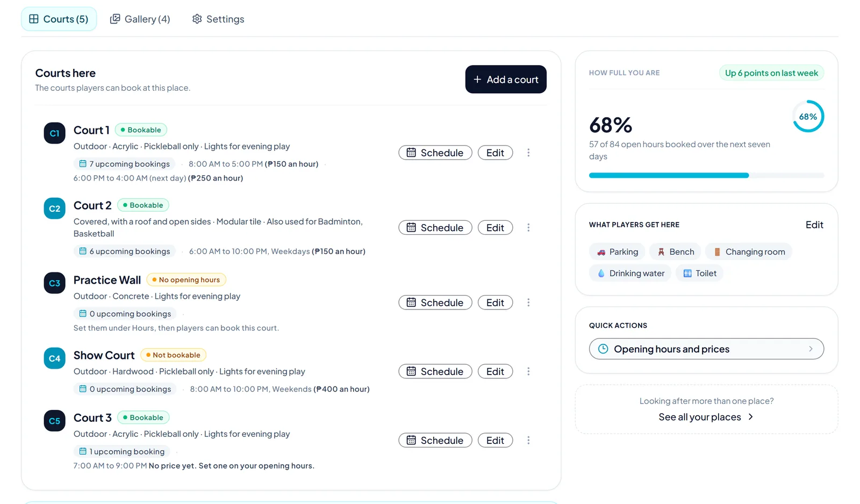860x504 pixels.
Task: Open the Courts (5) tab
Action: tap(59, 19)
